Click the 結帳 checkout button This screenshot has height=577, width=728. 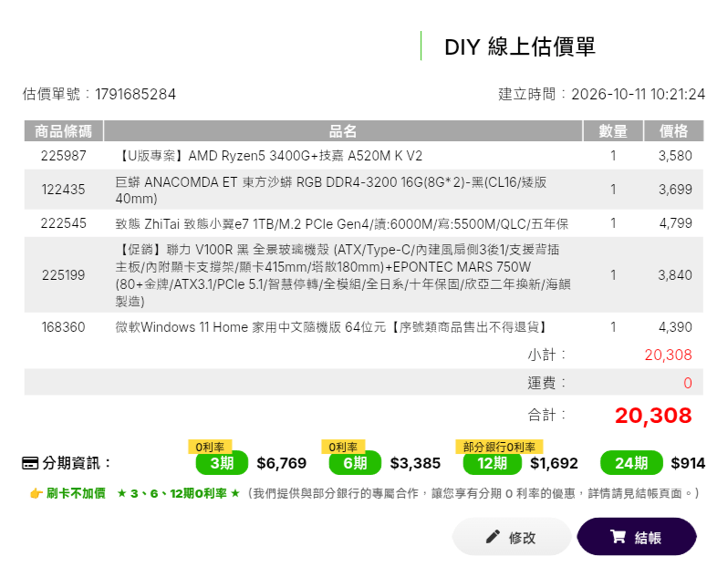click(x=637, y=537)
